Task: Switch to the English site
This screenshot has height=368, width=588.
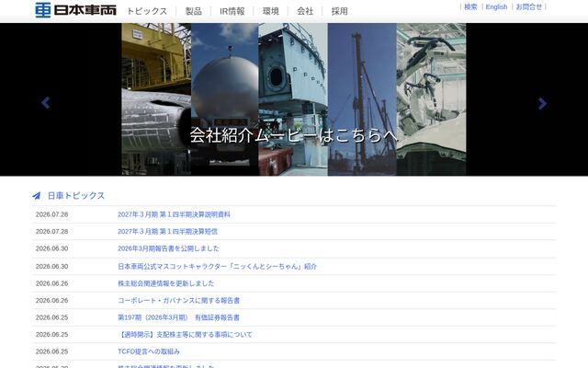Action: [x=496, y=6]
